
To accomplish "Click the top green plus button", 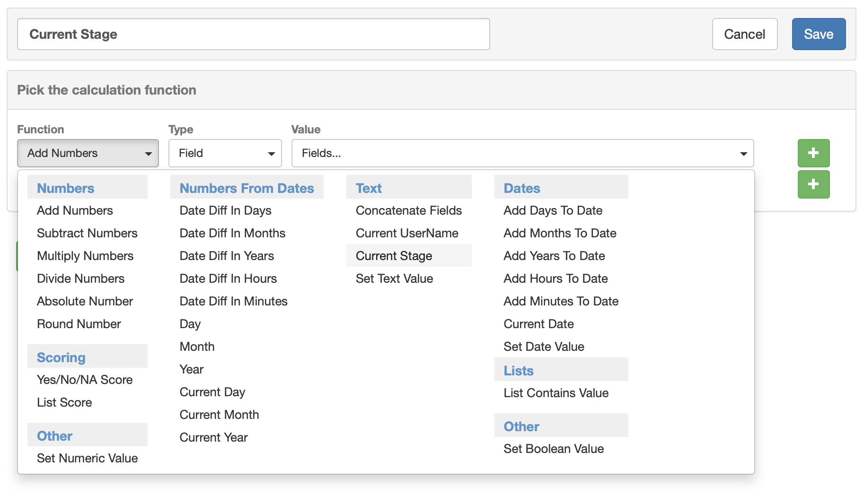I will pyautogui.click(x=813, y=153).
